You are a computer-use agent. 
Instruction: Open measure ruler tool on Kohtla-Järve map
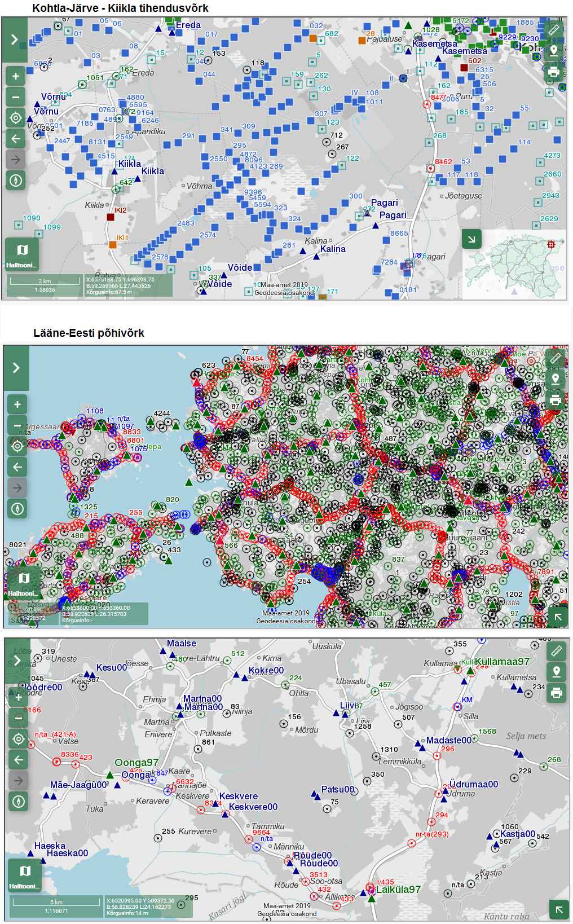(x=554, y=29)
